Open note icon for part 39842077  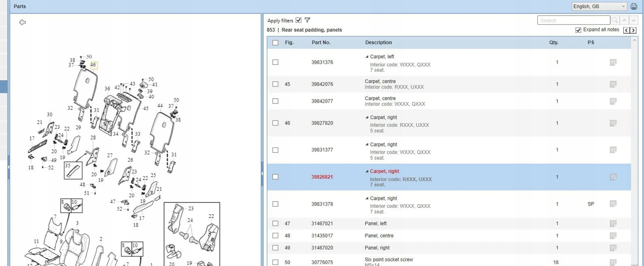(613, 101)
